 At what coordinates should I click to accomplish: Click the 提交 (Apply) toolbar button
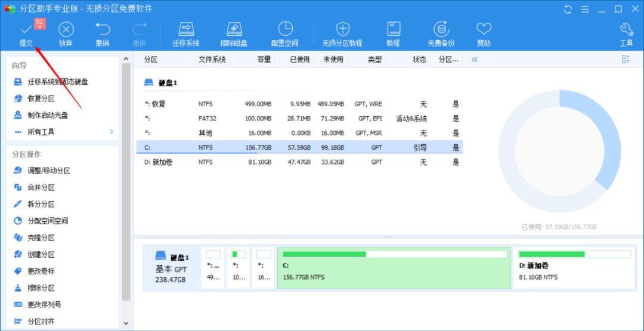[26, 34]
